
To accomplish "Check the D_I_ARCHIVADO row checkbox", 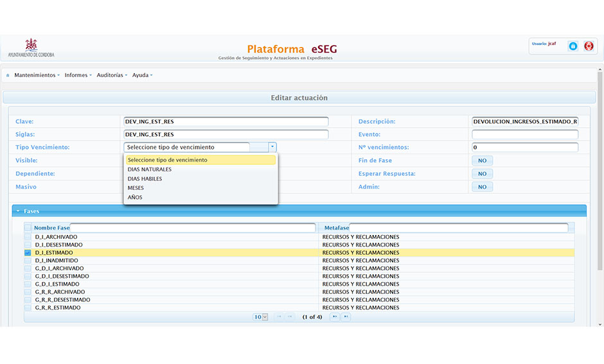I will 28,237.
